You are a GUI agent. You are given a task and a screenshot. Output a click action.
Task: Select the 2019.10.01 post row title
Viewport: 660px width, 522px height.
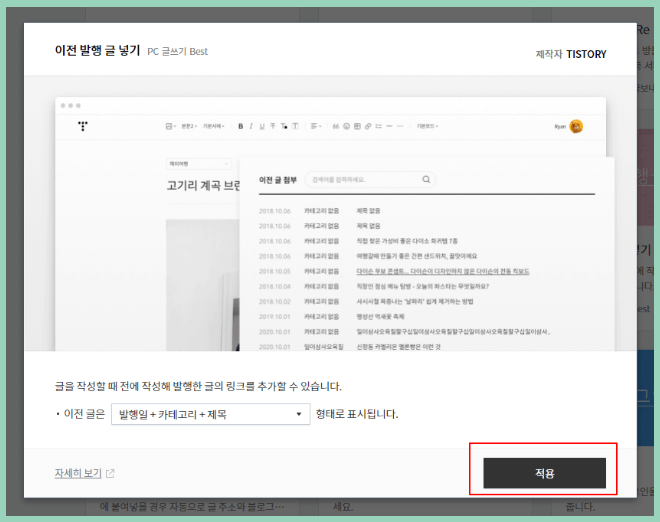[x=381, y=317]
